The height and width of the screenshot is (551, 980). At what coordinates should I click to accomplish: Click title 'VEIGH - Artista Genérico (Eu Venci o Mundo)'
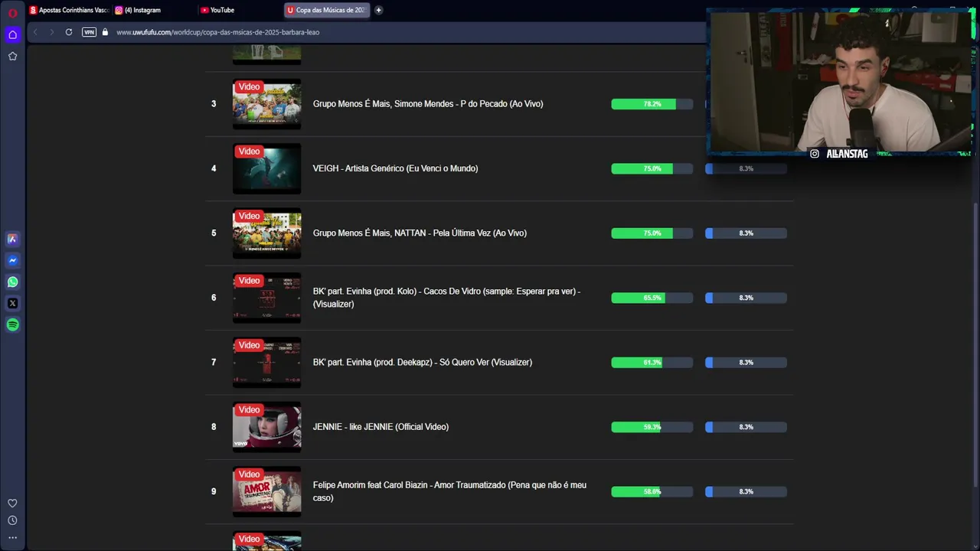pos(395,168)
